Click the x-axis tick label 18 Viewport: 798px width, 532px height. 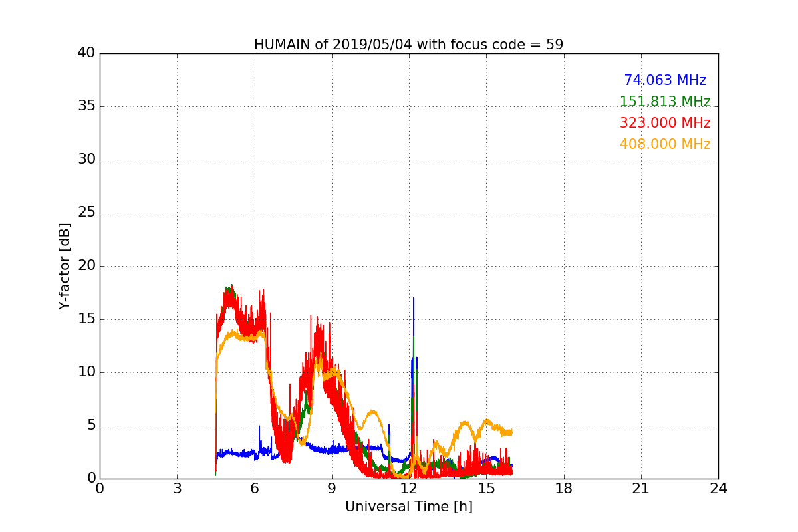pyautogui.click(x=564, y=489)
